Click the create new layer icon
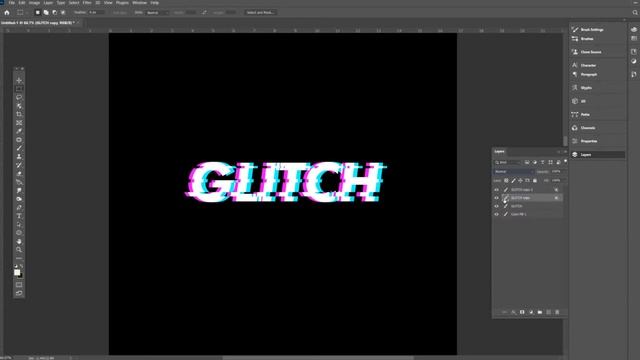Image resolution: width=640 pixels, height=360 pixels. click(549, 312)
